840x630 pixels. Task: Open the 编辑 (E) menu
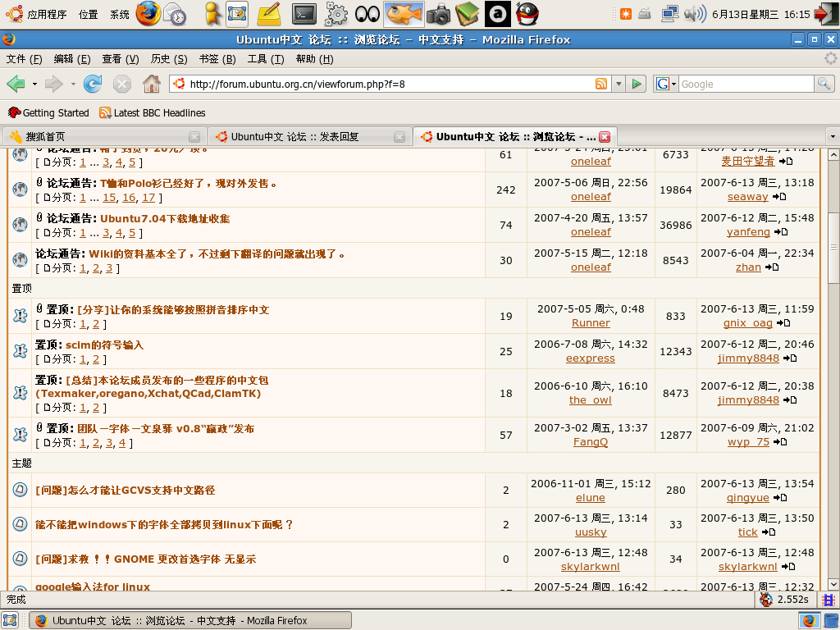pyautogui.click(x=72, y=59)
